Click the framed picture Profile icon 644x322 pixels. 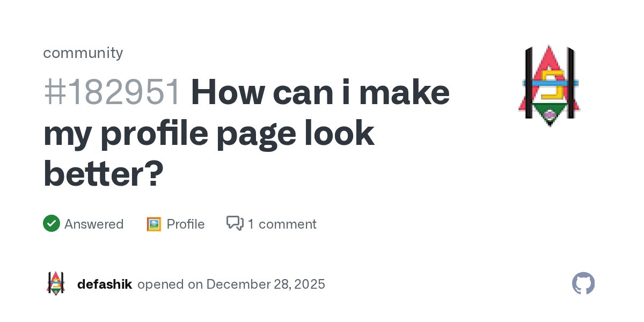click(x=154, y=224)
